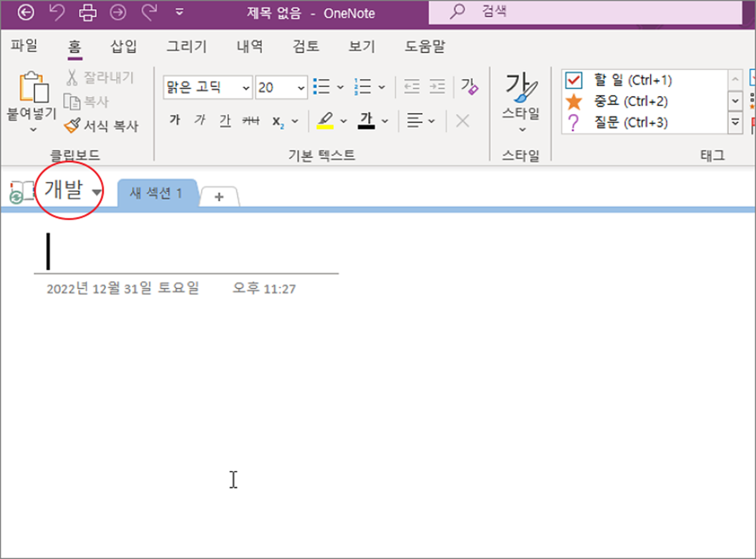Expand the 붙여넣기 options arrow
The image size is (756, 559).
(x=33, y=129)
